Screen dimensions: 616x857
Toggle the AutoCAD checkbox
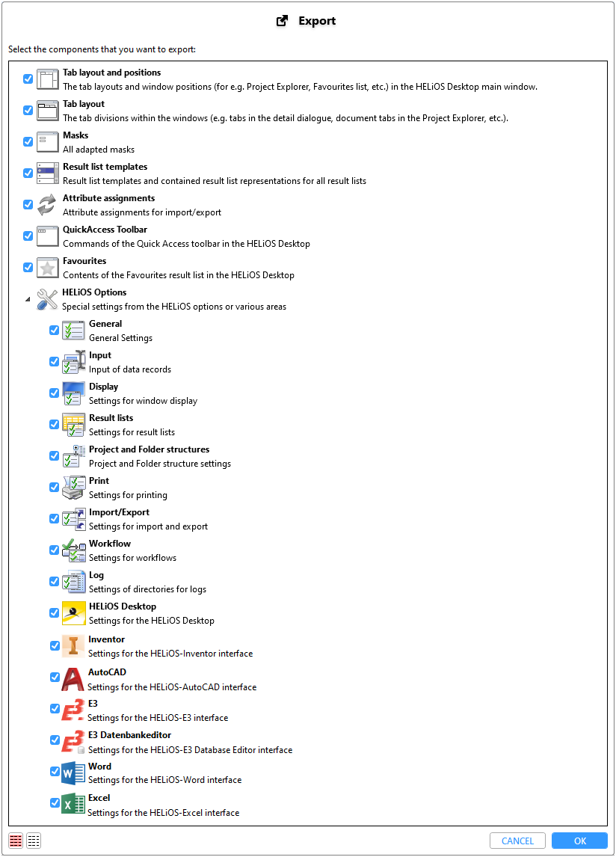55,678
